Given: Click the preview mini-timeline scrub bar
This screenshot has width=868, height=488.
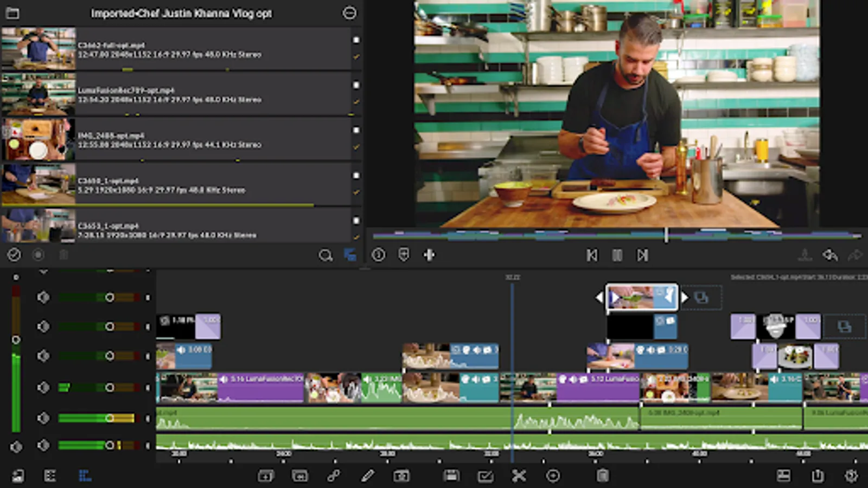Looking at the screenshot, I should (x=617, y=235).
